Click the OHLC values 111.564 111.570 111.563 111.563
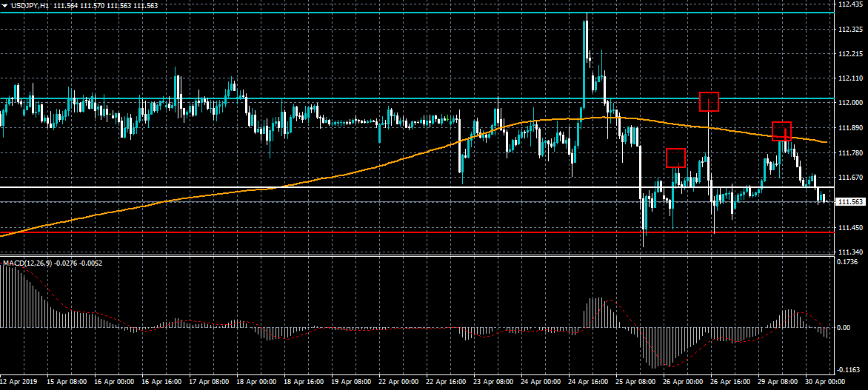Viewport: 868px width, 390px height. (105, 5)
